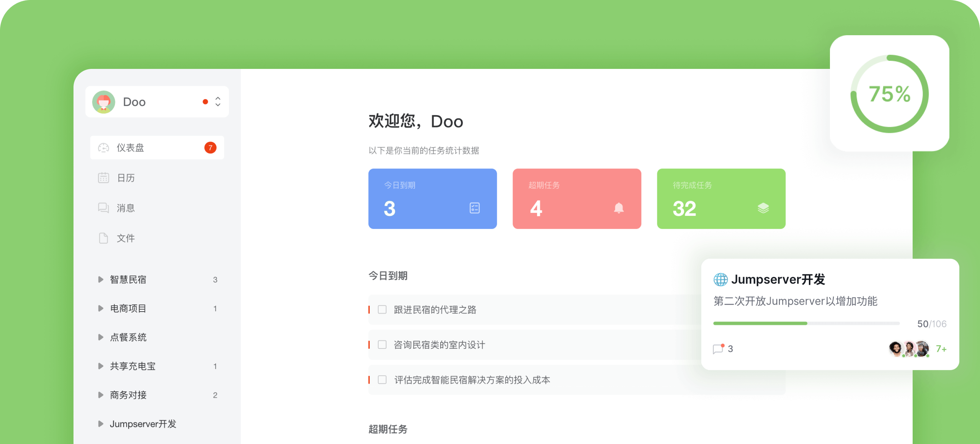Expand the 商务对接 project group

point(101,395)
